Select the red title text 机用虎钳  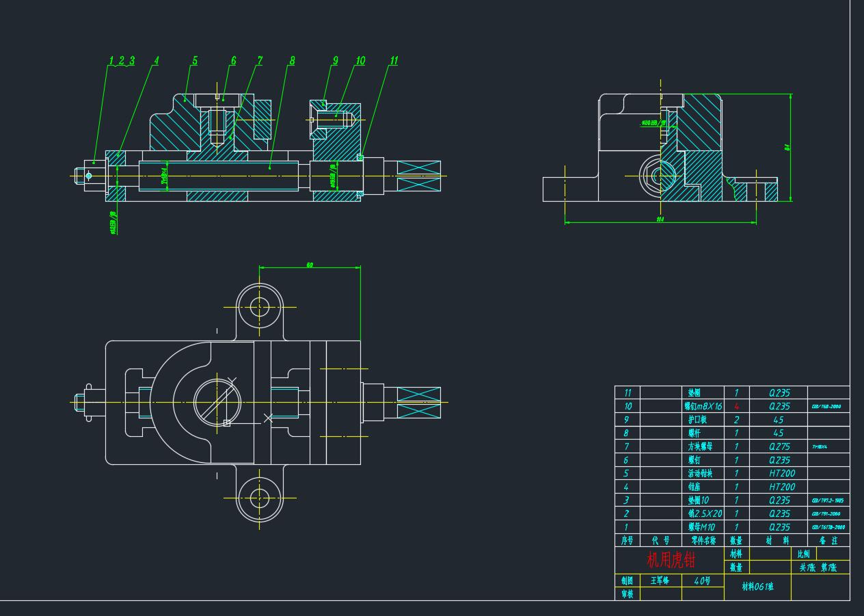[x=671, y=561]
